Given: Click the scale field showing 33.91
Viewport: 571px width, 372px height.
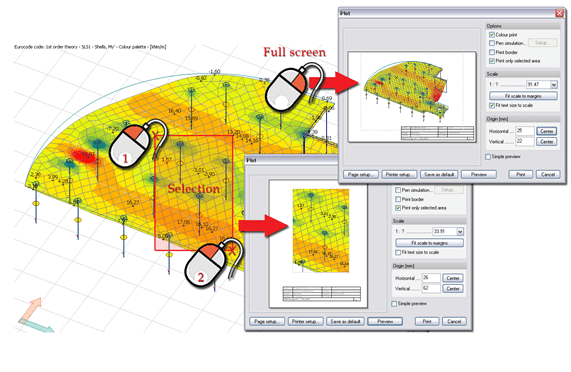Looking at the screenshot, I should [445, 231].
